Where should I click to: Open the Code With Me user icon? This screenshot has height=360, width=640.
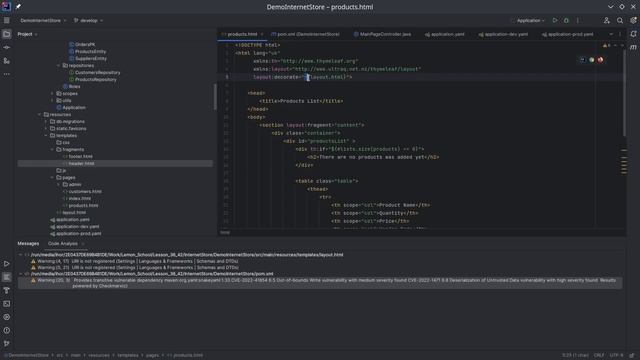click(x=607, y=20)
